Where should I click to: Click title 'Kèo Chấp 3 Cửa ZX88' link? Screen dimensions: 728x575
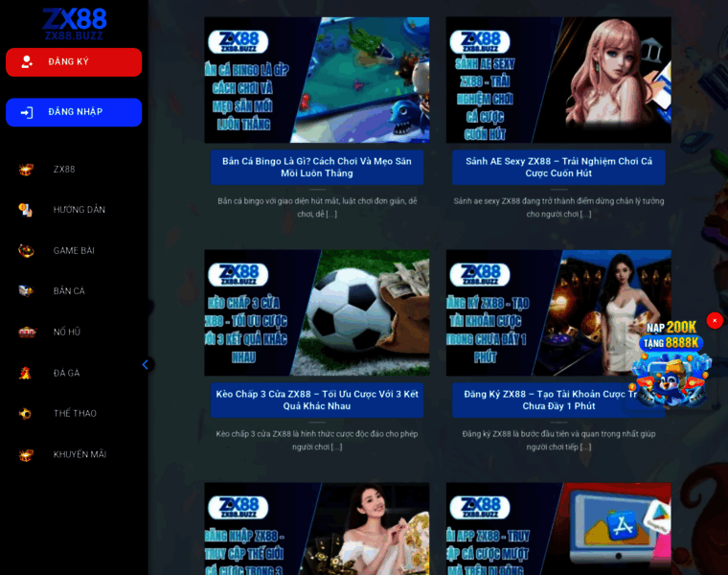(x=317, y=400)
